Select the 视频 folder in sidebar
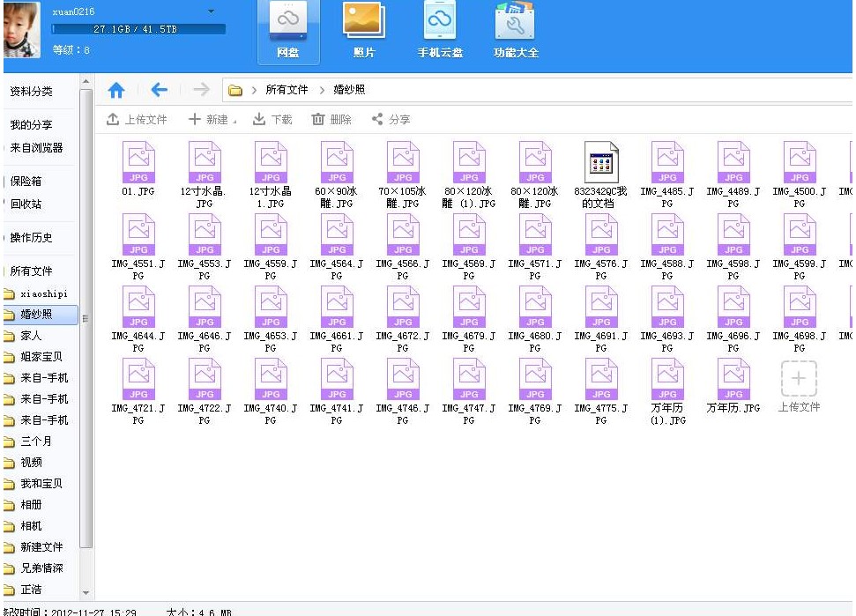The width and height of the screenshot is (856, 616). click(x=31, y=463)
